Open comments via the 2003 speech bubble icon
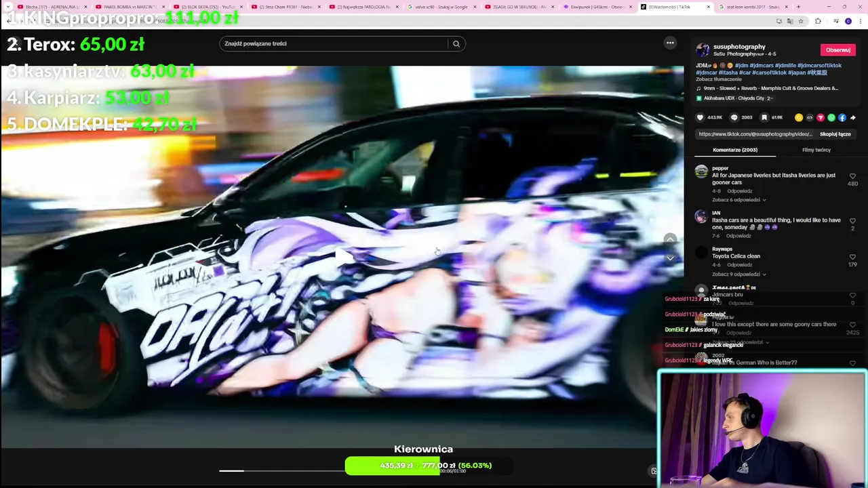 734,117
